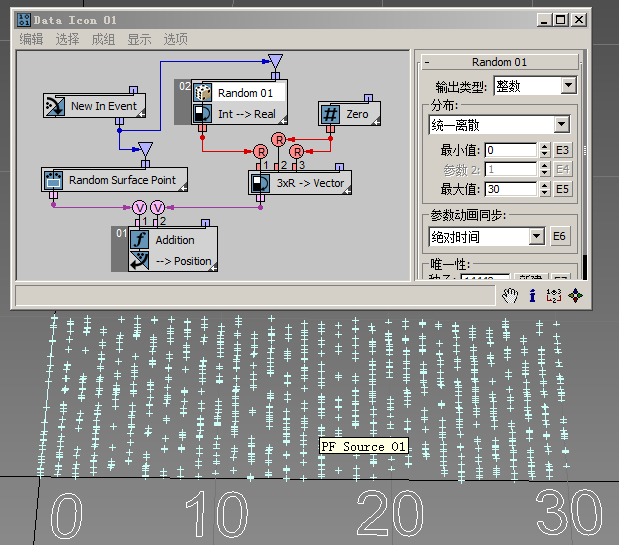Click V input connector 2 of Addition
Image resolution: width=619 pixels, height=545 pixels.
pyautogui.click(x=158, y=208)
